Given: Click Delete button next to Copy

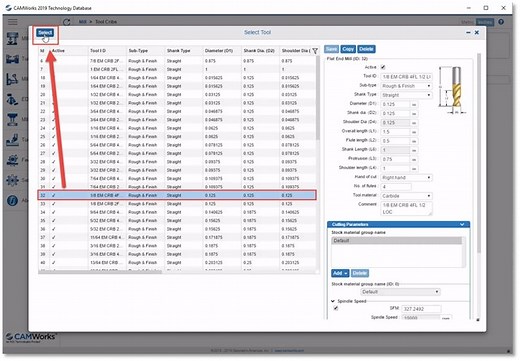Looking at the screenshot, I should pos(366,49).
